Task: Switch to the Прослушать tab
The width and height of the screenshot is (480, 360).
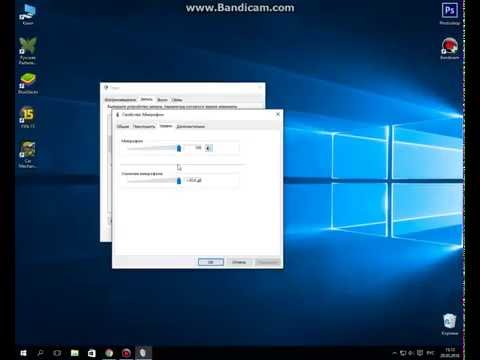Action: point(144,126)
